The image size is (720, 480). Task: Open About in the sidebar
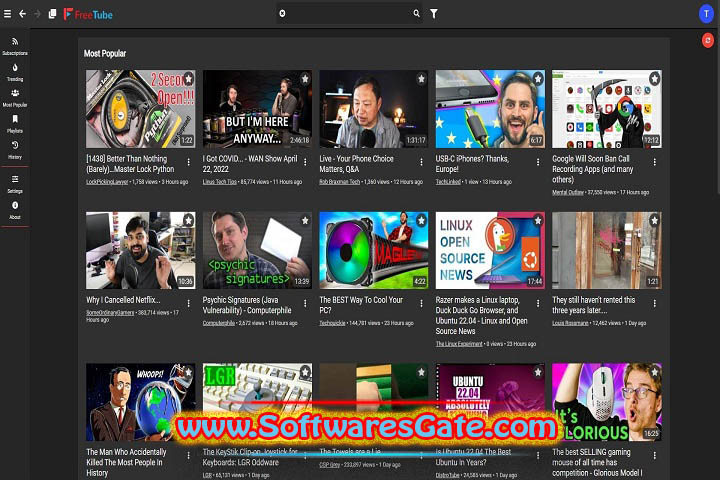15,210
